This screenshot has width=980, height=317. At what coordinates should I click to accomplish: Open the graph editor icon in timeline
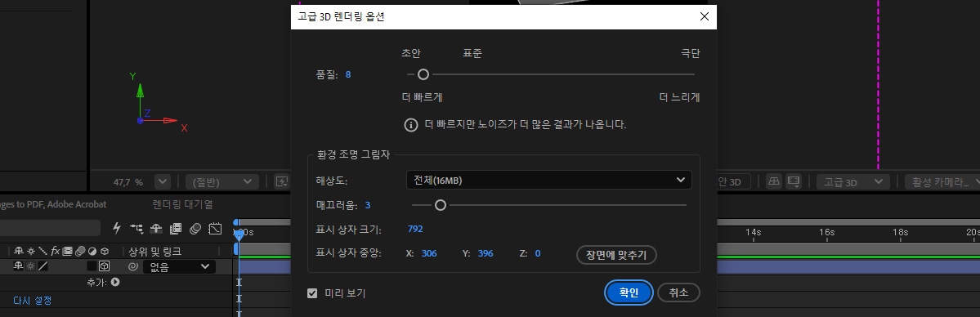click(215, 228)
